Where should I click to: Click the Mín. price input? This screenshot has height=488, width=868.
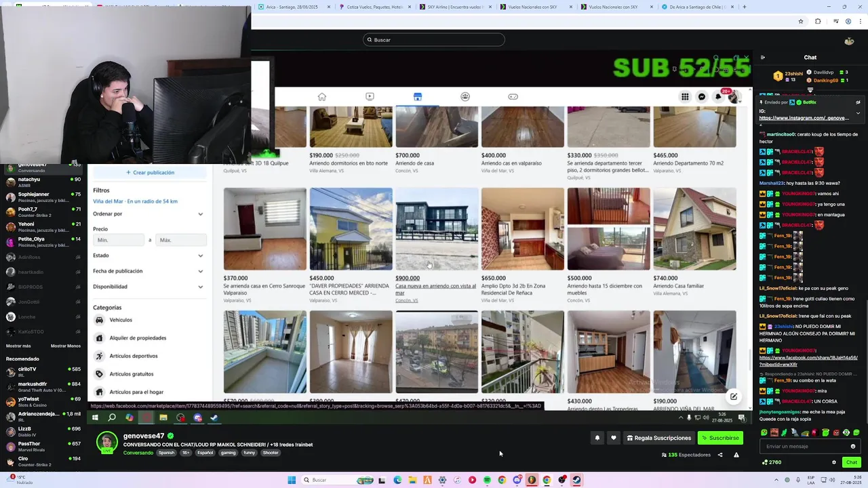[x=119, y=240]
